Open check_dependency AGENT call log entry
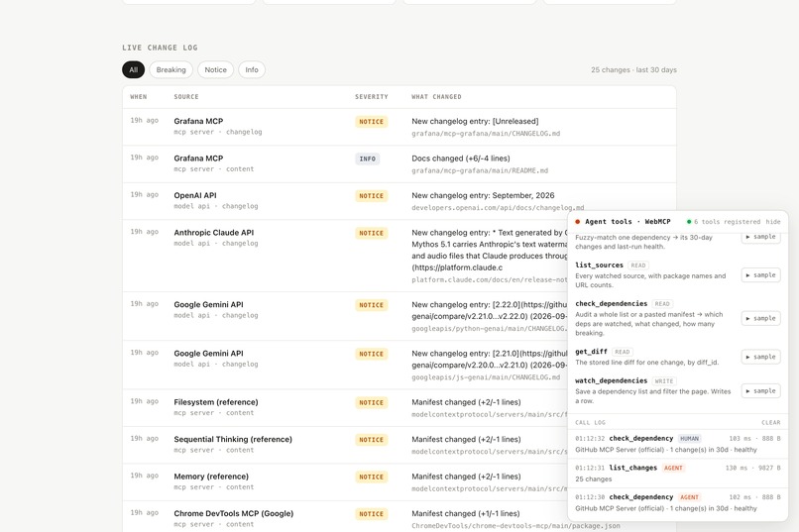The width and height of the screenshot is (799, 532). 678,503
